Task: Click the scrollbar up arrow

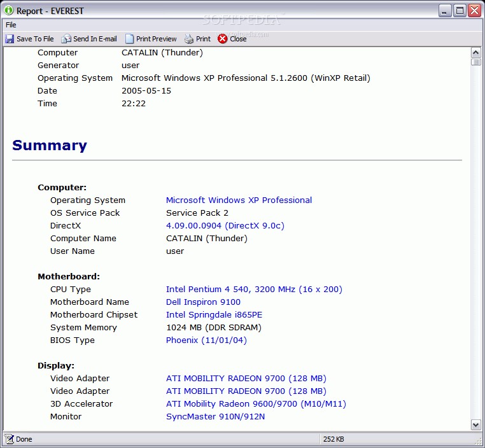Action: (x=475, y=52)
